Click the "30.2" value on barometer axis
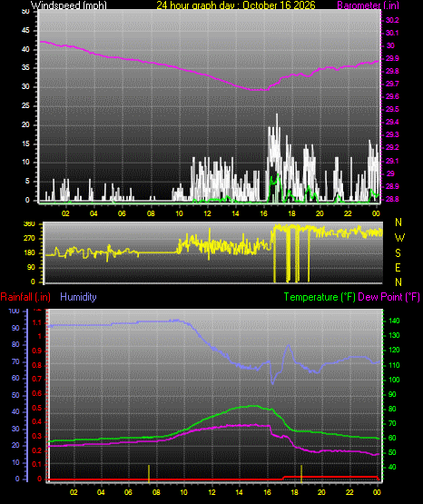This screenshot has height=504, width=423. [x=392, y=20]
